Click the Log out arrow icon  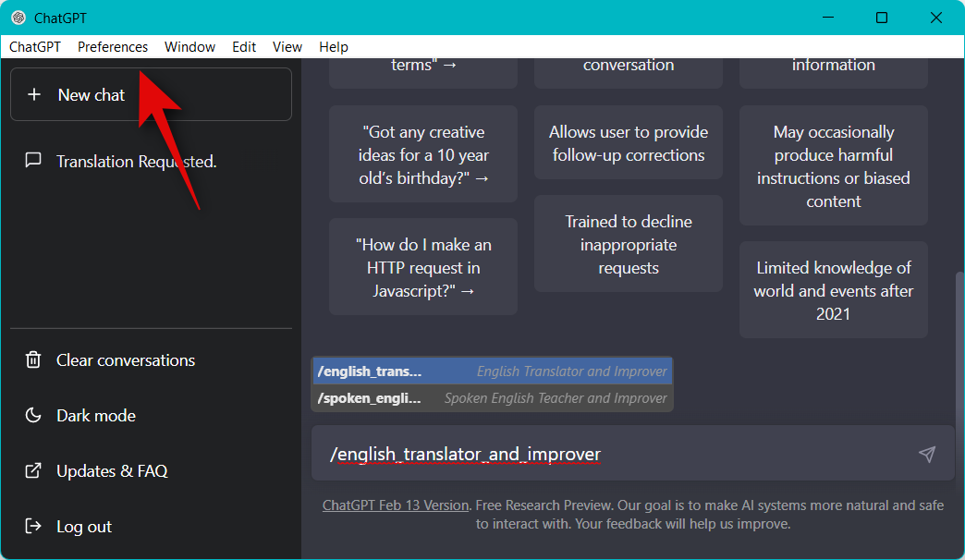tap(33, 526)
